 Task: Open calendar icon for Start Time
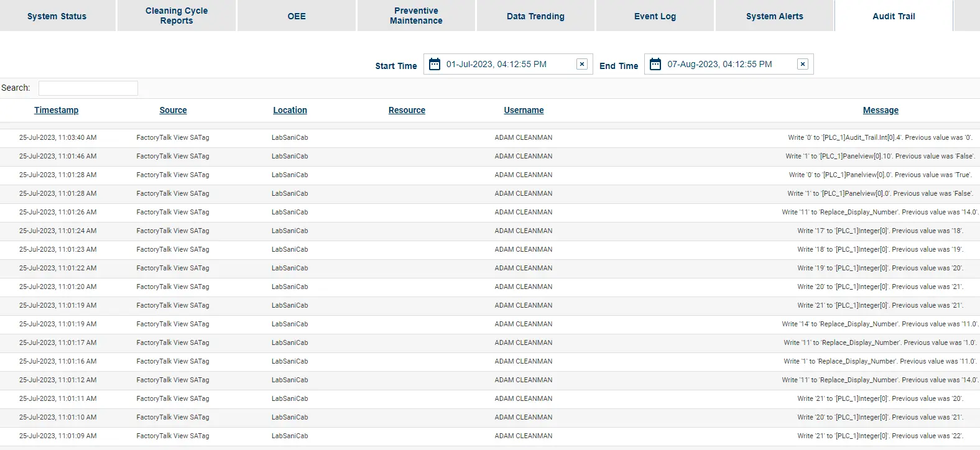pyautogui.click(x=435, y=64)
